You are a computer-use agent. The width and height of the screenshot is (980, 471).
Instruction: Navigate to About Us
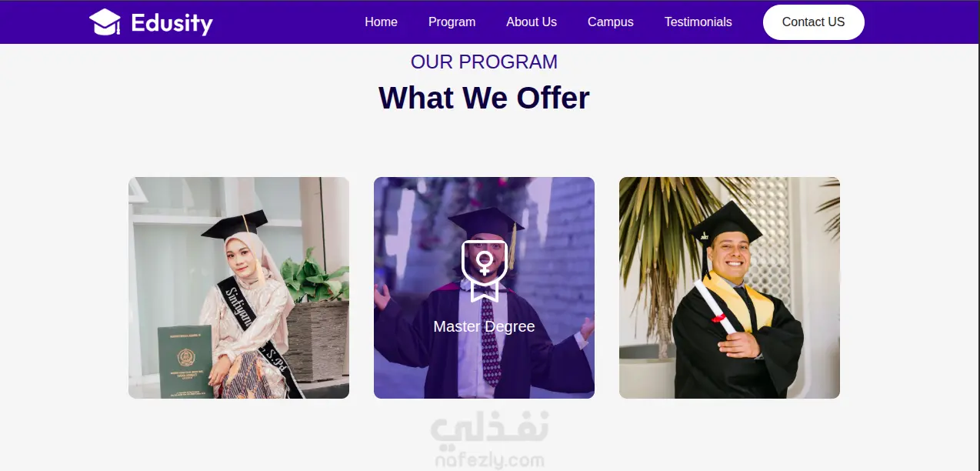532,22
